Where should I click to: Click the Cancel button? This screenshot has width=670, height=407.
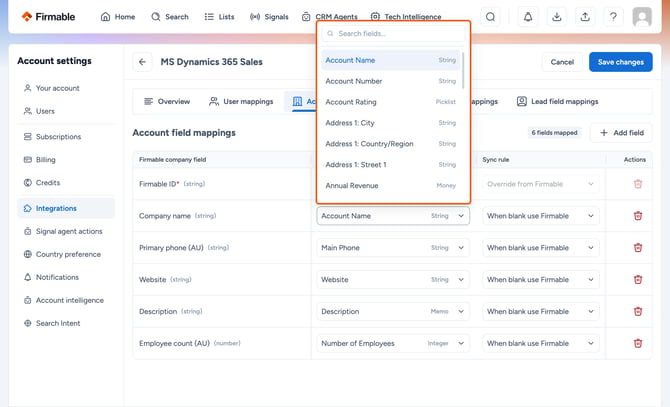pyautogui.click(x=562, y=62)
